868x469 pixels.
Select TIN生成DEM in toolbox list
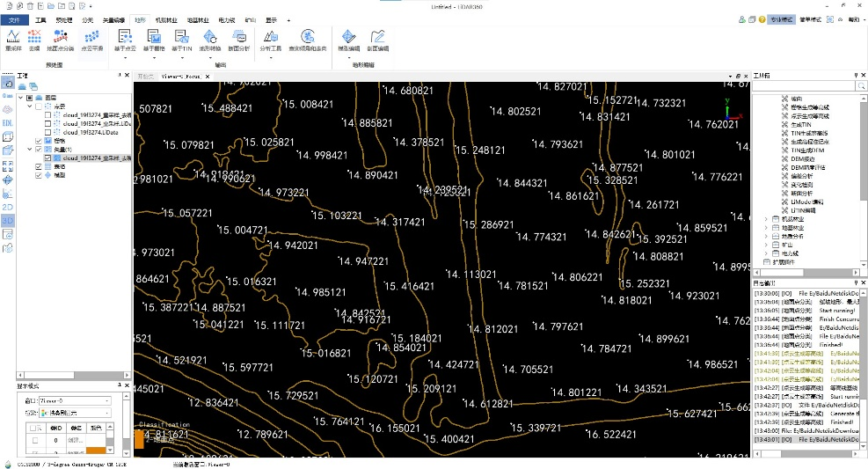coord(807,150)
